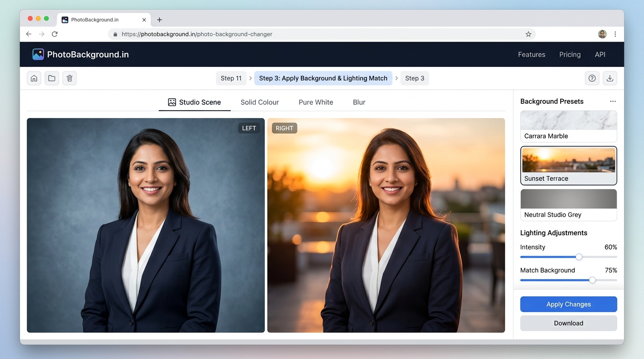Click the lock icon in address bar
This screenshot has height=359, width=644.
[115, 34]
